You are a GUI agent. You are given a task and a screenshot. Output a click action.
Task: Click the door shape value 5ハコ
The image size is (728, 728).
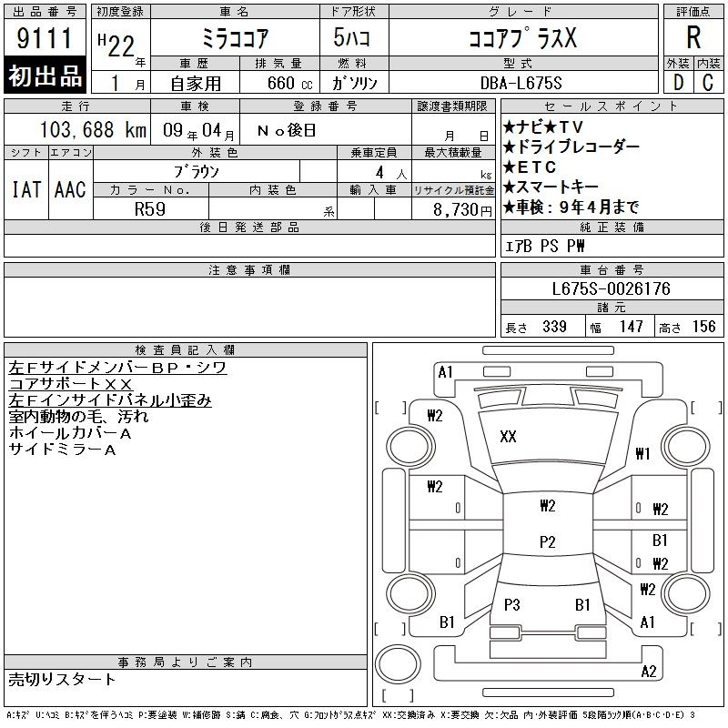tap(351, 37)
